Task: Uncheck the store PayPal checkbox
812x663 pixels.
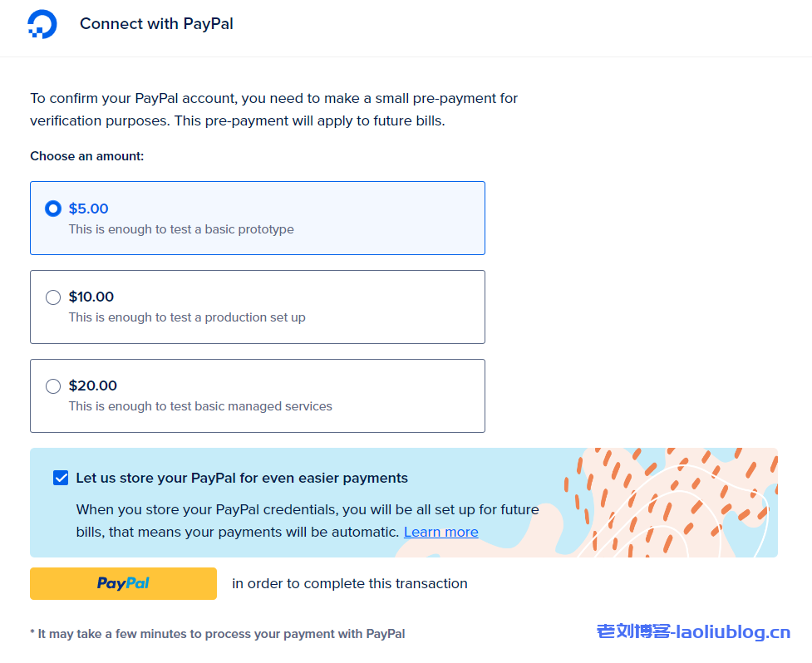Action: pos(61,478)
